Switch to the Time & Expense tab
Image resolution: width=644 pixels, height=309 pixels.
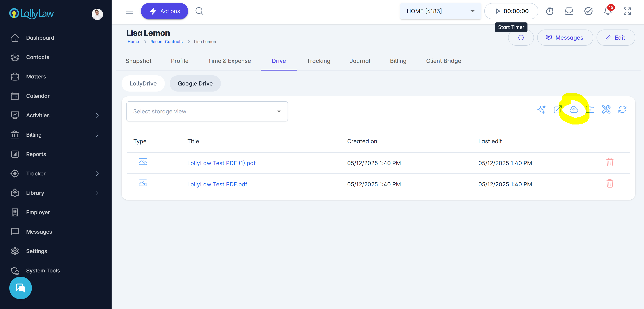(229, 61)
